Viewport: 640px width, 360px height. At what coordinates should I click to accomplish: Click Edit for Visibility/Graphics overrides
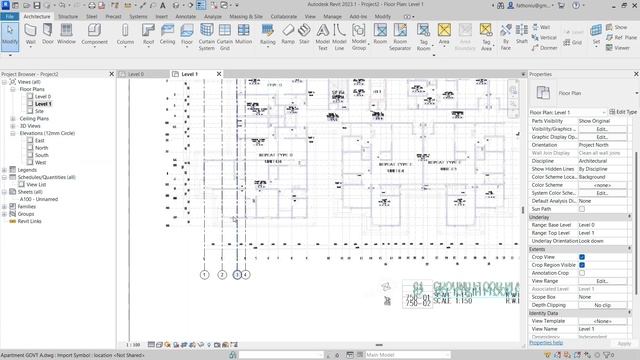coord(602,129)
